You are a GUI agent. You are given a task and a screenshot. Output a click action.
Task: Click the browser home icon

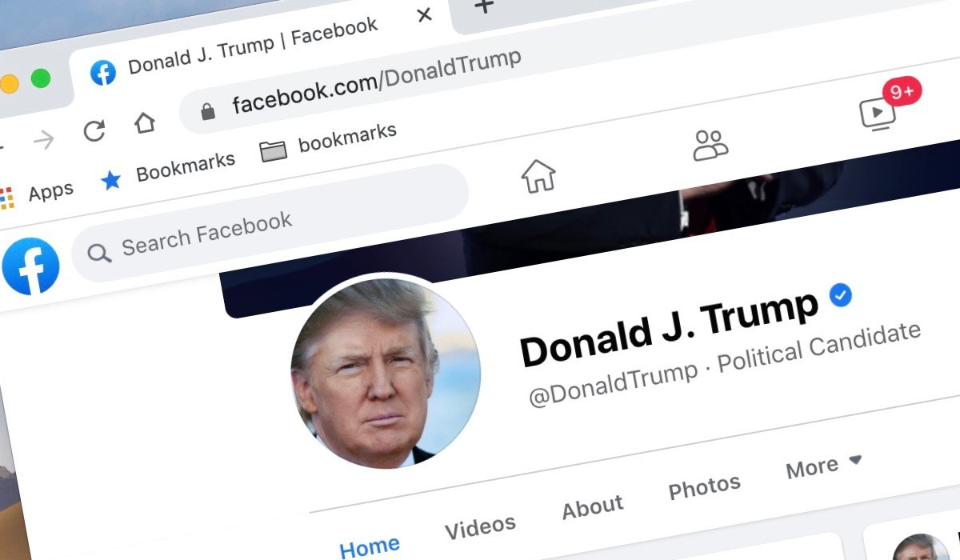[x=144, y=122]
